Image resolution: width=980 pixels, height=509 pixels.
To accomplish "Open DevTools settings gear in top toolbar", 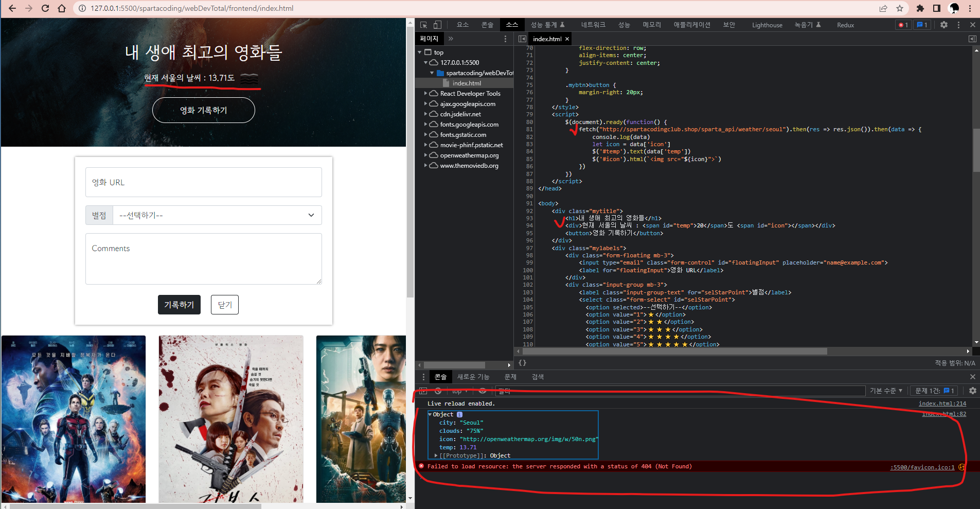I will point(944,25).
